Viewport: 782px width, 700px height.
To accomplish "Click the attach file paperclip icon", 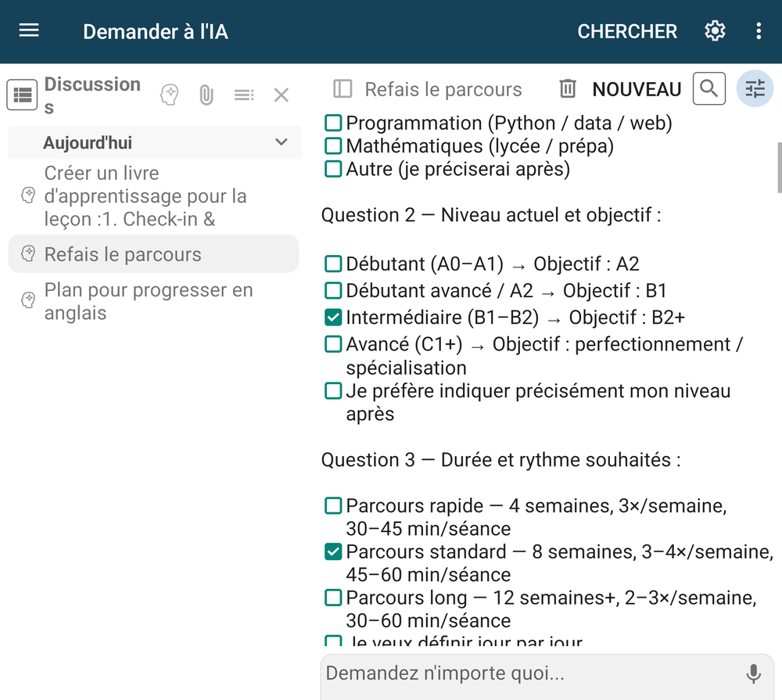I will [x=206, y=95].
